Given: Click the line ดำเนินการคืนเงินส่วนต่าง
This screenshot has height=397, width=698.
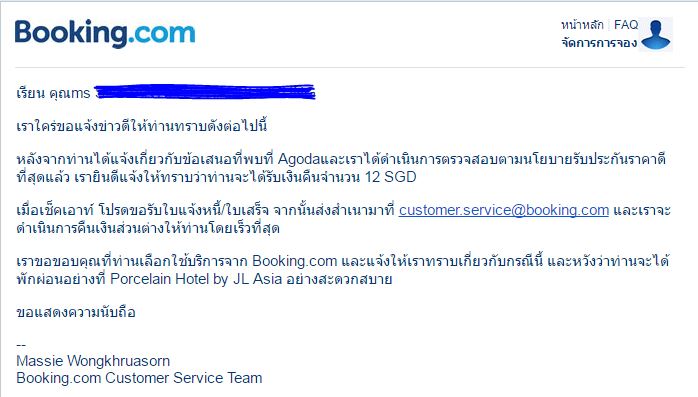Looking at the screenshot, I should (148, 228).
